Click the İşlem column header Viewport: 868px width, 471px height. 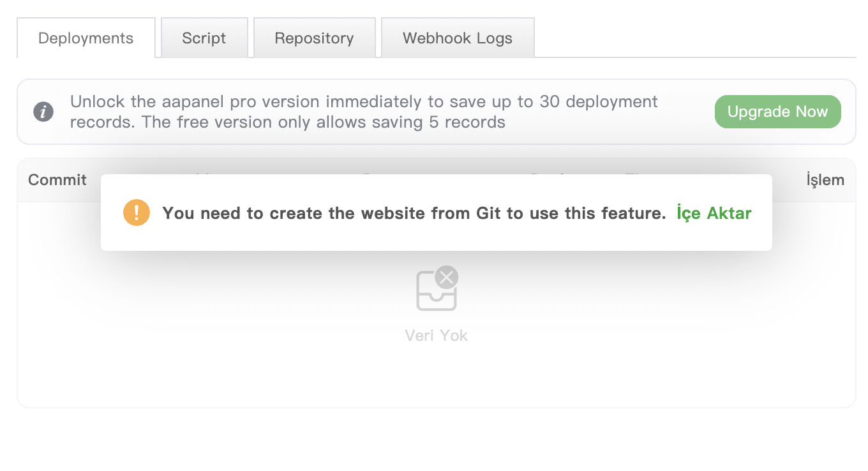(x=825, y=180)
